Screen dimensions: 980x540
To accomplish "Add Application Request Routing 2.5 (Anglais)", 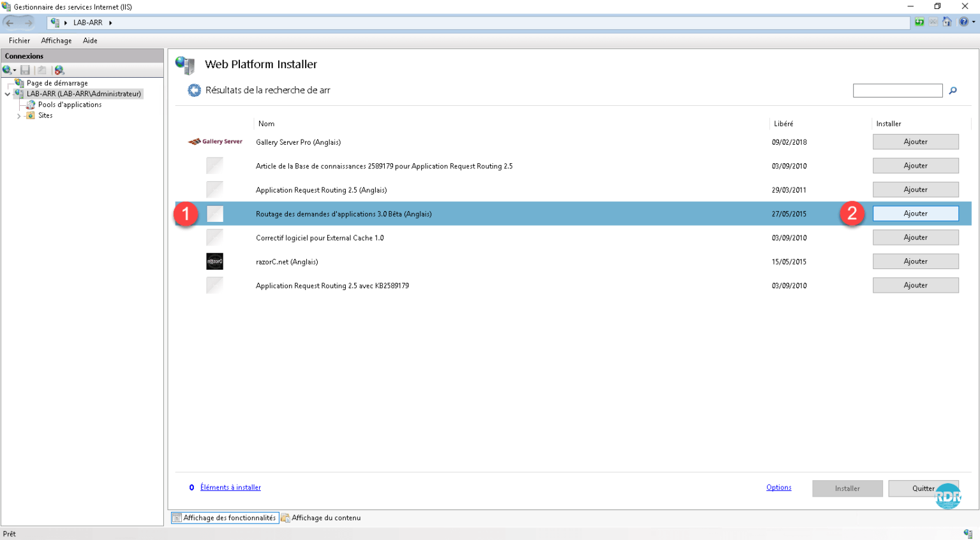I will tap(916, 189).
